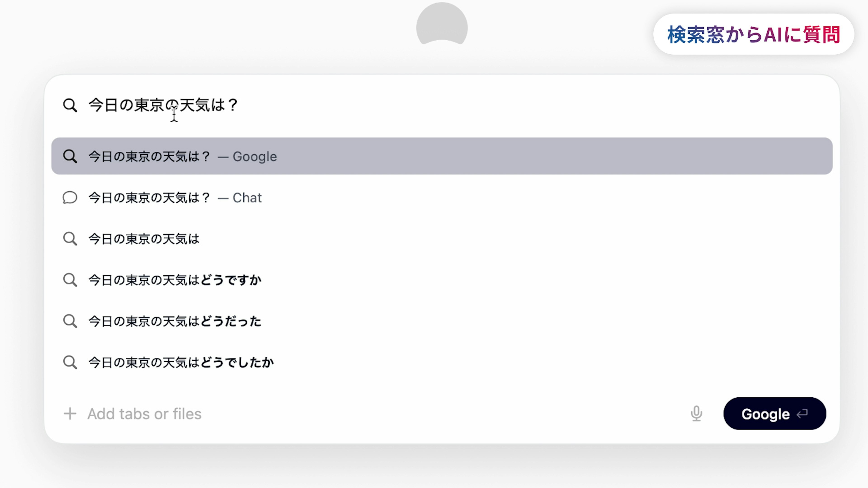Click the 検索窓からAIに質問 caption badge
The width and height of the screenshot is (868, 488).
coord(753,34)
